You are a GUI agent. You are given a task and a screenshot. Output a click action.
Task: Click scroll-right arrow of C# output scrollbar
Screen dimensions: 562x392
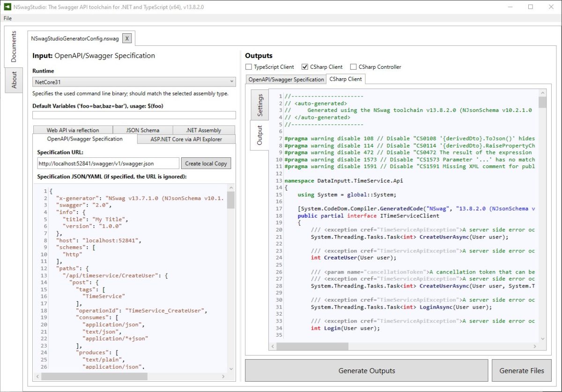535,347
